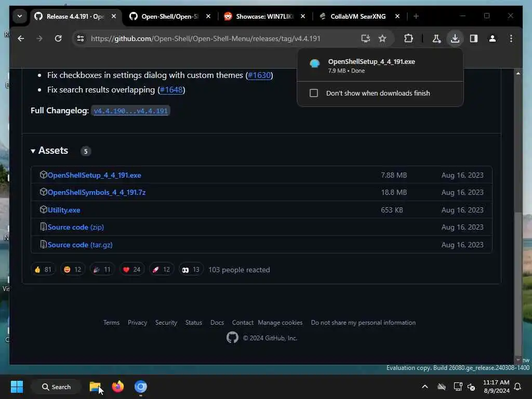
Task: Open the Windows Start menu
Action: pos(17,387)
